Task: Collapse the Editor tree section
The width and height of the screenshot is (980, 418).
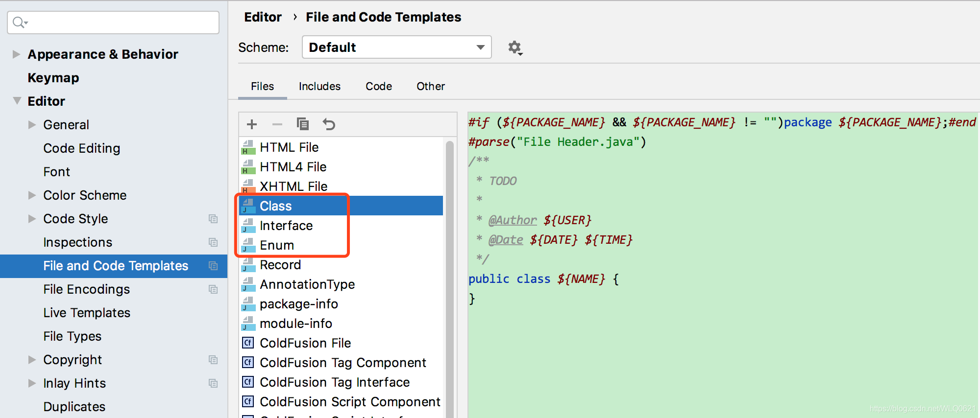Action: [17, 101]
